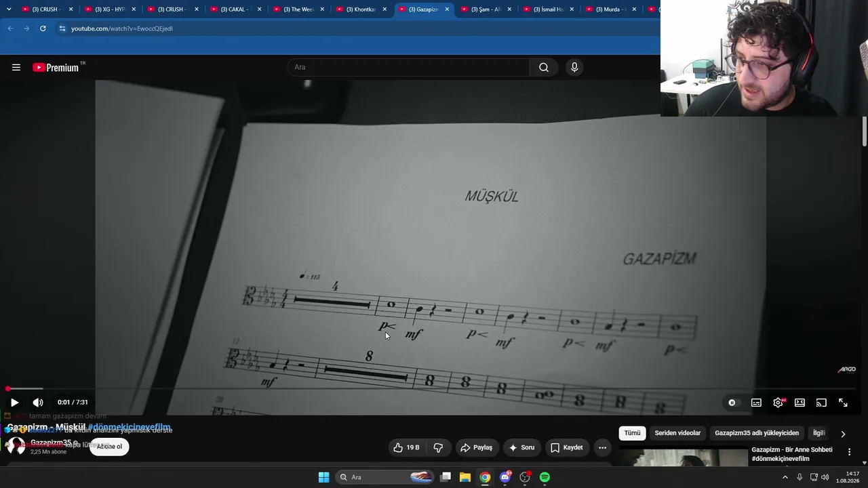Open the Windows Start menu
The width and height of the screenshot is (868, 488).
pos(324,477)
